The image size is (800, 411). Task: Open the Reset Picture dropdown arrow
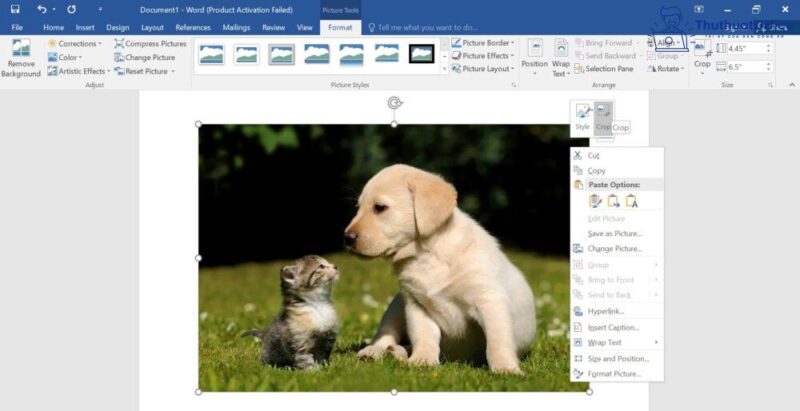tap(173, 71)
